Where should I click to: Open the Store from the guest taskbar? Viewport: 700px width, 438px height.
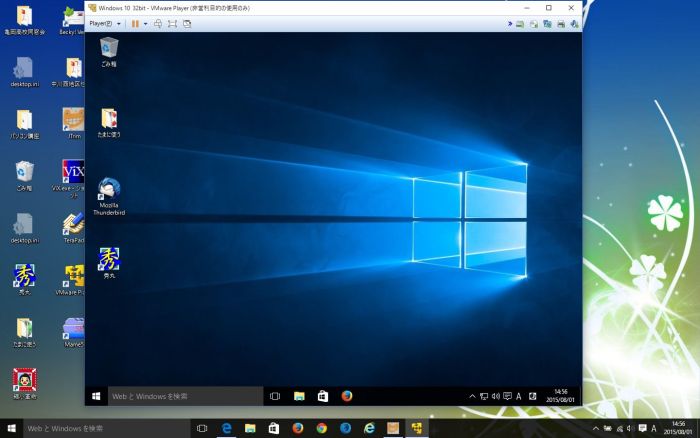[x=322, y=396]
